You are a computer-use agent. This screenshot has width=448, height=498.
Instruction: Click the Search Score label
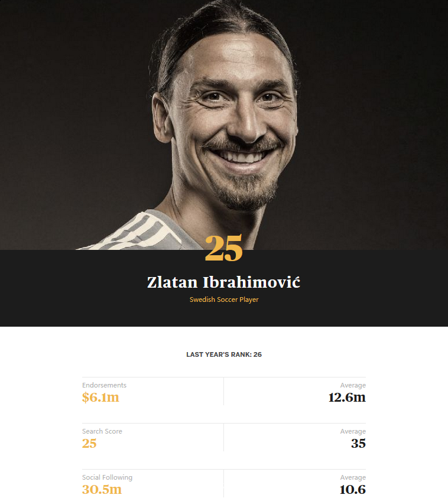tap(102, 431)
